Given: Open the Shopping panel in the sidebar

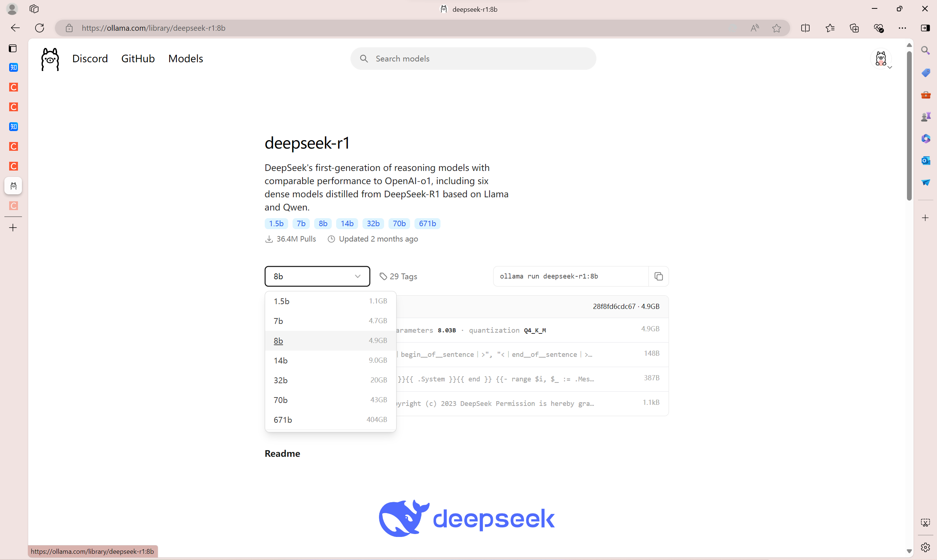Looking at the screenshot, I should pyautogui.click(x=926, y=72).
